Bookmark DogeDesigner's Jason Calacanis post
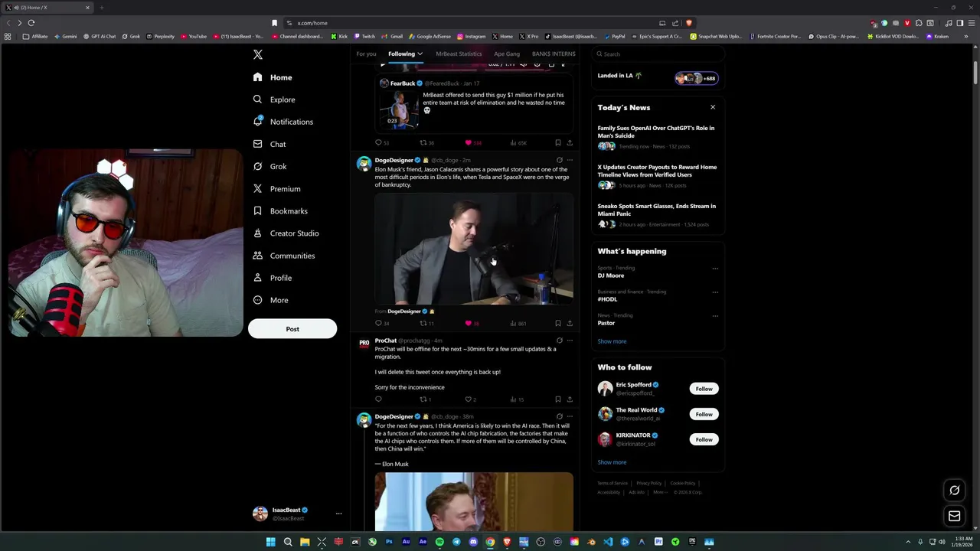The image size is (980, 551). point(557,323)
